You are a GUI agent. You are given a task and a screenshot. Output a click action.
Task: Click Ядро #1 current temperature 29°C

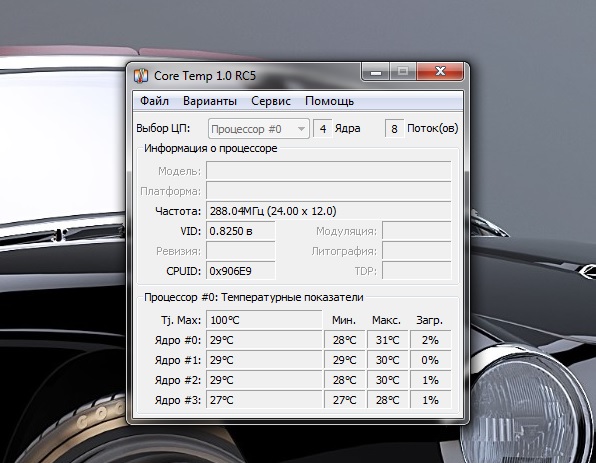pyautogui.click(x=264, y=360)
